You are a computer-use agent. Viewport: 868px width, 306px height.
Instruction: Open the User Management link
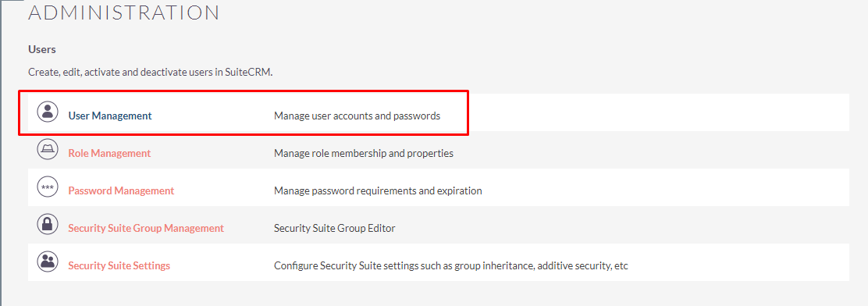109,116
